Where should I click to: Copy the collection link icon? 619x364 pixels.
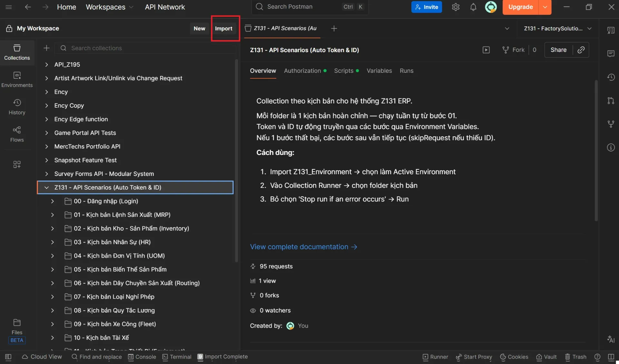581,50
